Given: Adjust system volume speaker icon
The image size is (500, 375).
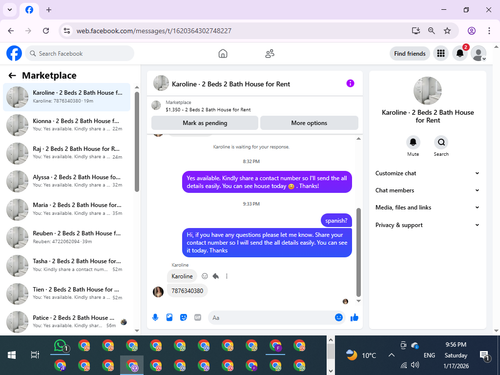Looking at the screenshot, I should [415, 365].
